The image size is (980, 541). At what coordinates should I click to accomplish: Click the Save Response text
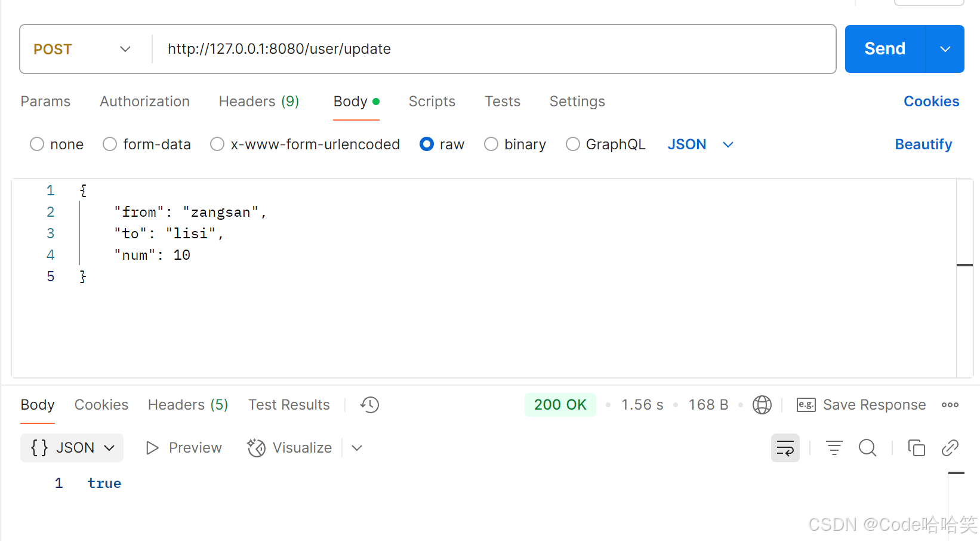(x=874, y=405)
